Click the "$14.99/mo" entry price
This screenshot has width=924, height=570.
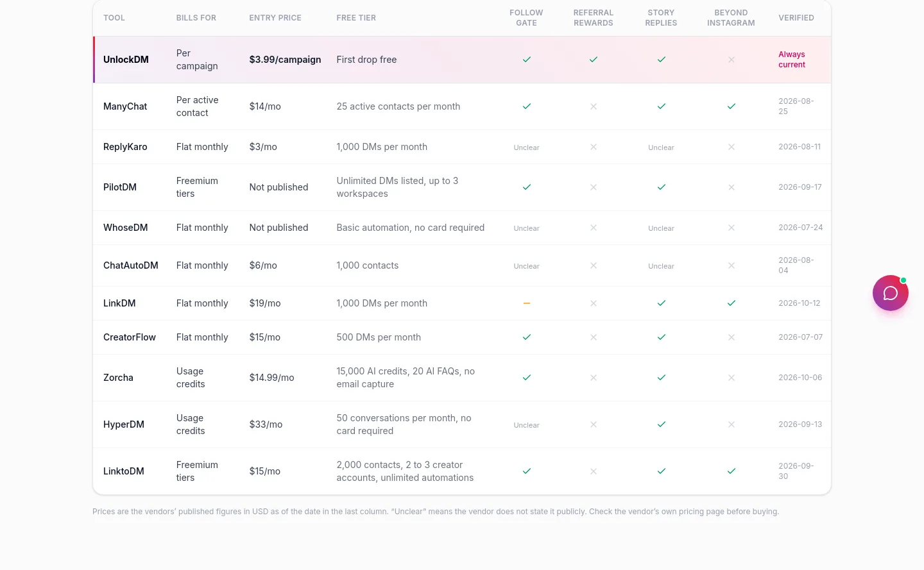coord(271,378)
